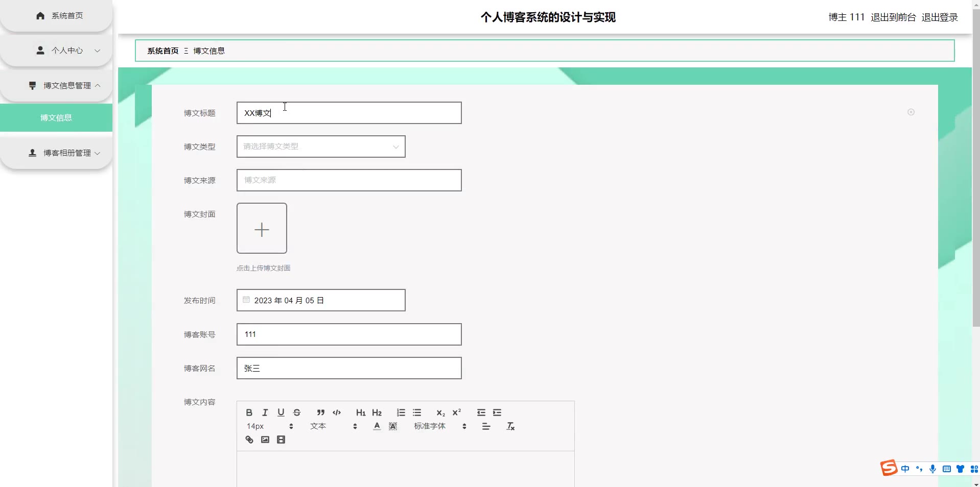Click into the 博文内容 editor area
This screenshot has width=980, height=487.
pos(405,469)
